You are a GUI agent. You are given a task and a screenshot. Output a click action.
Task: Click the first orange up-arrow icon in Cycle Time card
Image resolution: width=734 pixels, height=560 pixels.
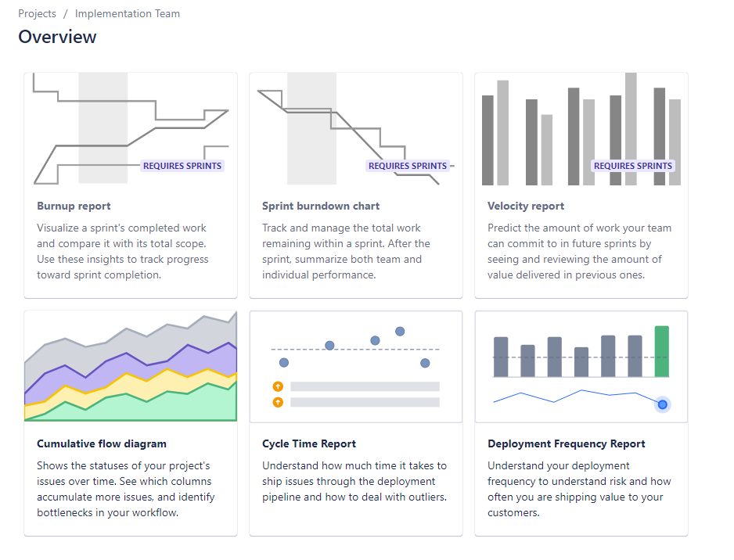click(x=278, y=386)
